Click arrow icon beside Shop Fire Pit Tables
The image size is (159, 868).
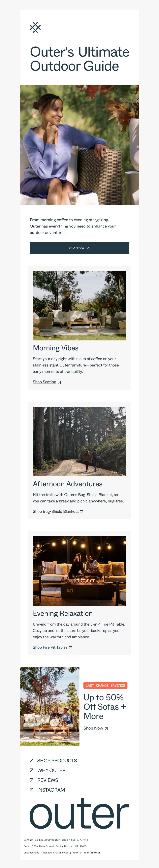point(71,647)
